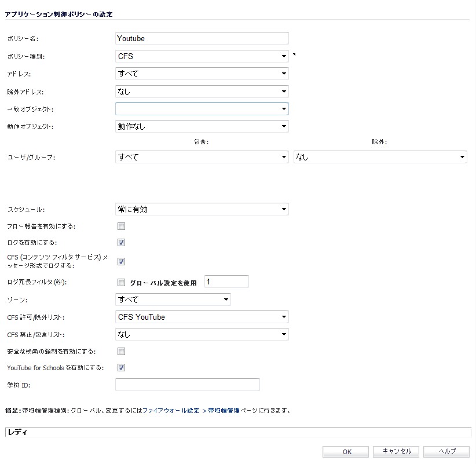The height and width of the screenshot is (464, 476).
Task: Click the ログ冗長フィルタ seconds field
Action: pyautogui.click(x=227, y=282)
